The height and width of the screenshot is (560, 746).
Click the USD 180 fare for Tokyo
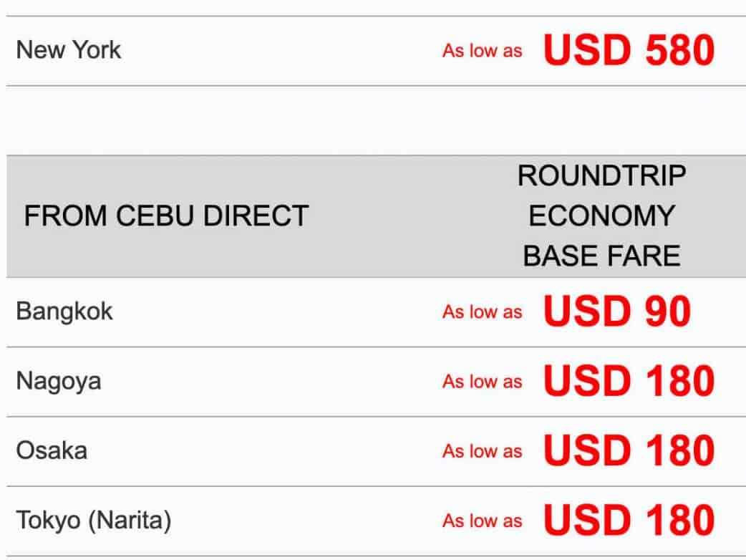tap(629, 521)
